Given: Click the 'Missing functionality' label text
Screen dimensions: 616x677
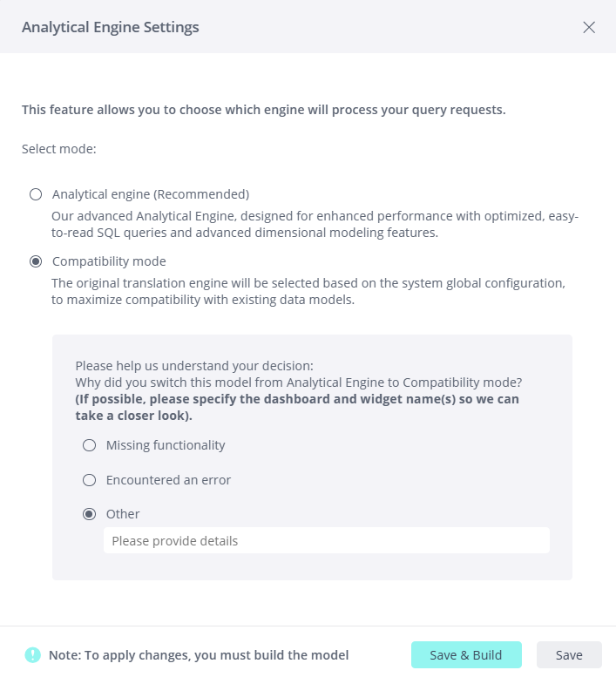Looking at the screenshot, I should [166, 445].
